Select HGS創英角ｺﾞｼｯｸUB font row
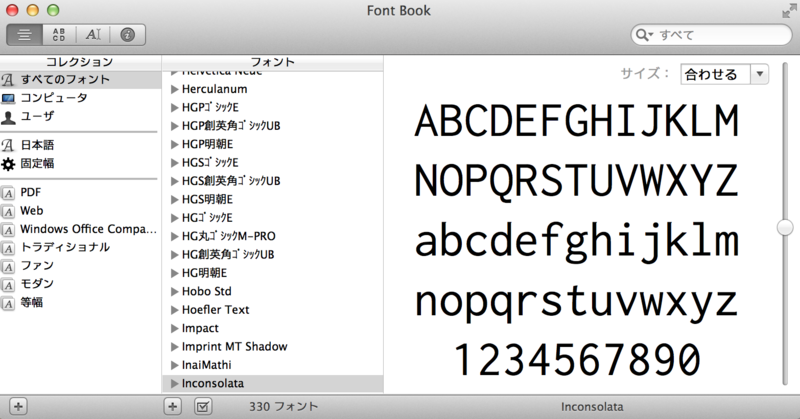800x419 pixels. pos(272,181)
